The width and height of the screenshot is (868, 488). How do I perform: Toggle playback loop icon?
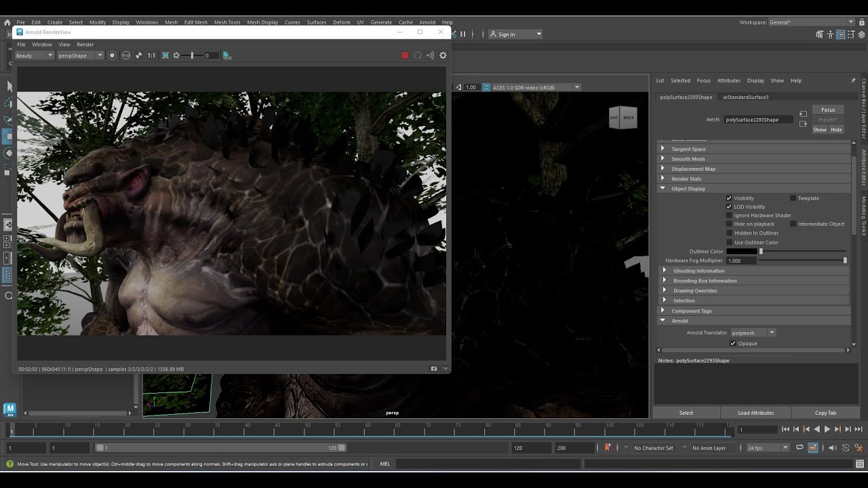click(800, 447)
